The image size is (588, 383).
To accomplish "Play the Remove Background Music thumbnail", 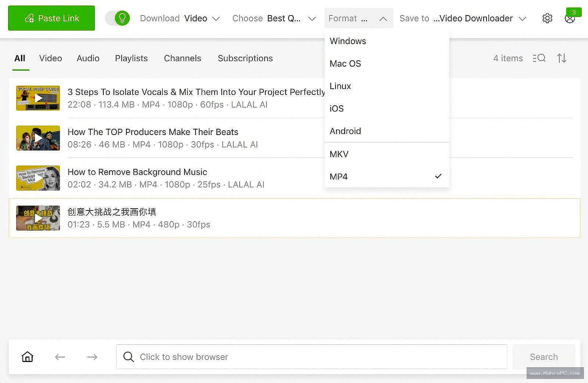I will point(38,178).
